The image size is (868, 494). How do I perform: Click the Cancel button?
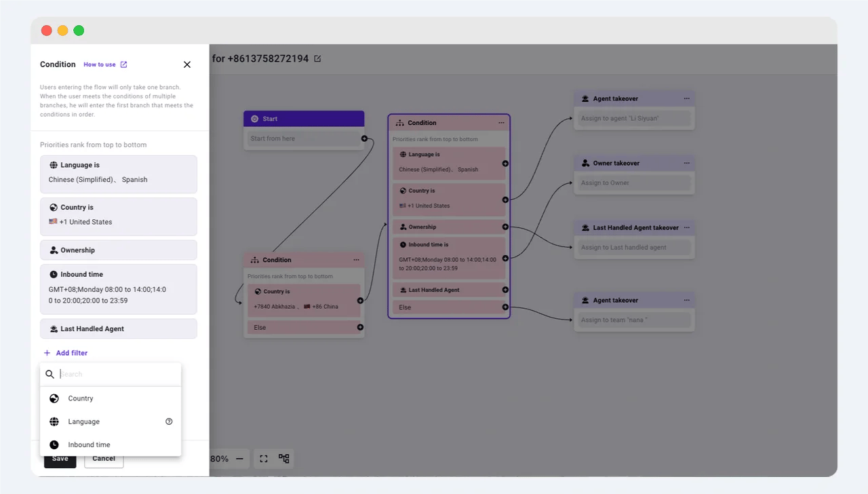click(104, 459)
